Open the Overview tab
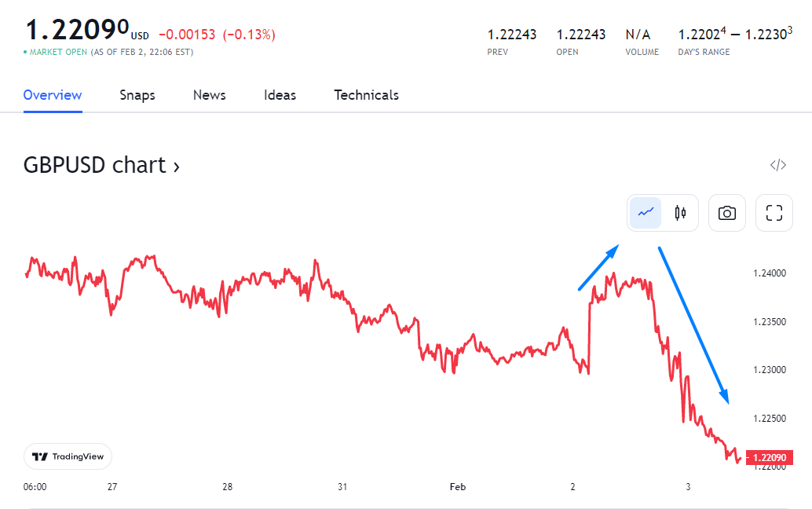This screenshot has height=509, width=812. tap(53, 95)
